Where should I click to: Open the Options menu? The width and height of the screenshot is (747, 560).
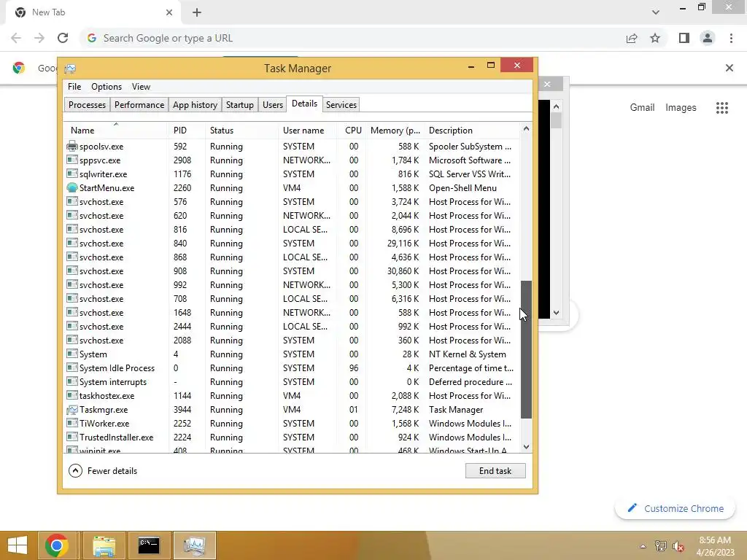tap(107, 87)
